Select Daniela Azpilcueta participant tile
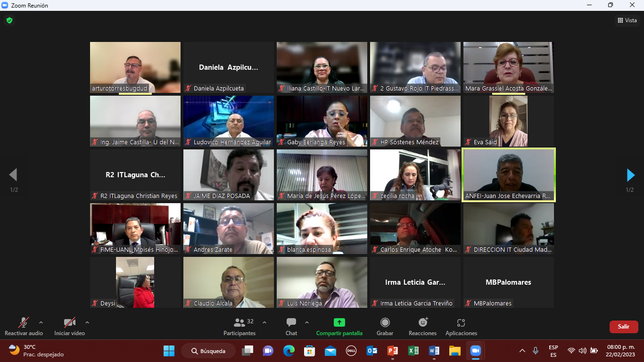This screenshot has width=644, height=362. pyautogui.click(x=229, y=67)
